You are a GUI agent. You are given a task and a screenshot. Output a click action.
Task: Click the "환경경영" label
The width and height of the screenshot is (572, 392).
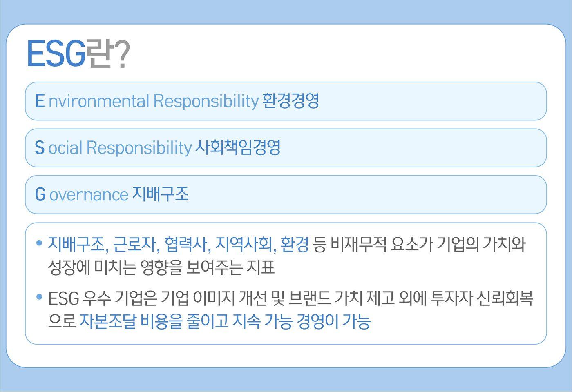290,101
